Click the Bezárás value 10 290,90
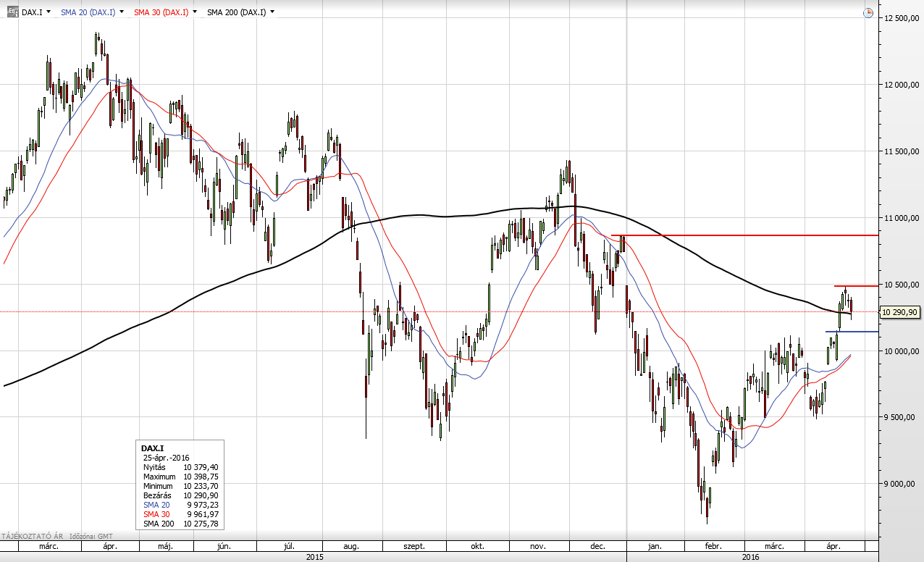Image resolution: width=924 pixels, height=562 pixels. coord(201,495)
